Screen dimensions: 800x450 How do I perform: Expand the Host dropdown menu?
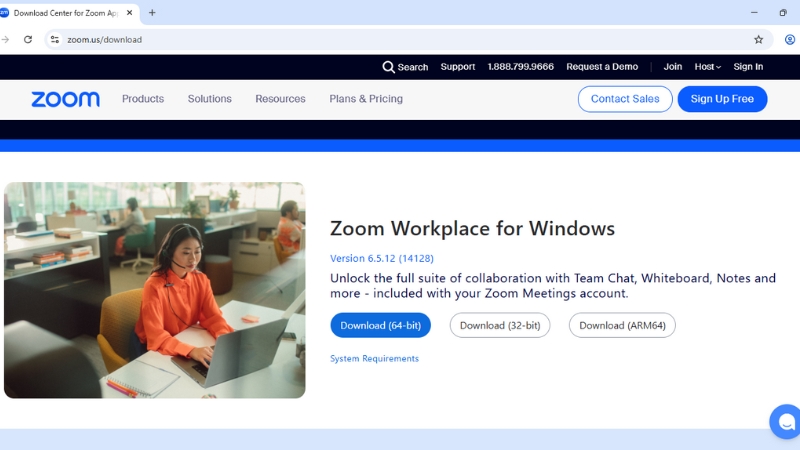point(708,67)
